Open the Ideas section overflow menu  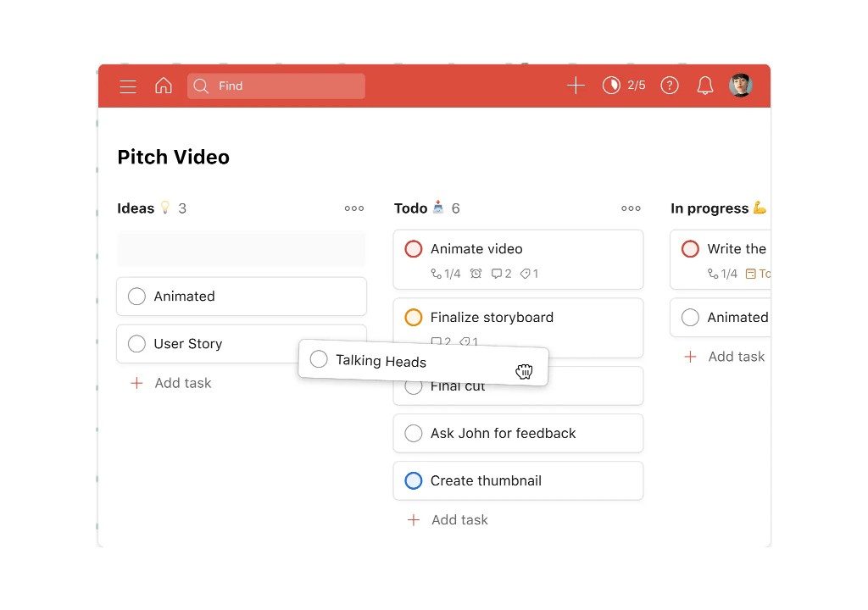[353, 208]
